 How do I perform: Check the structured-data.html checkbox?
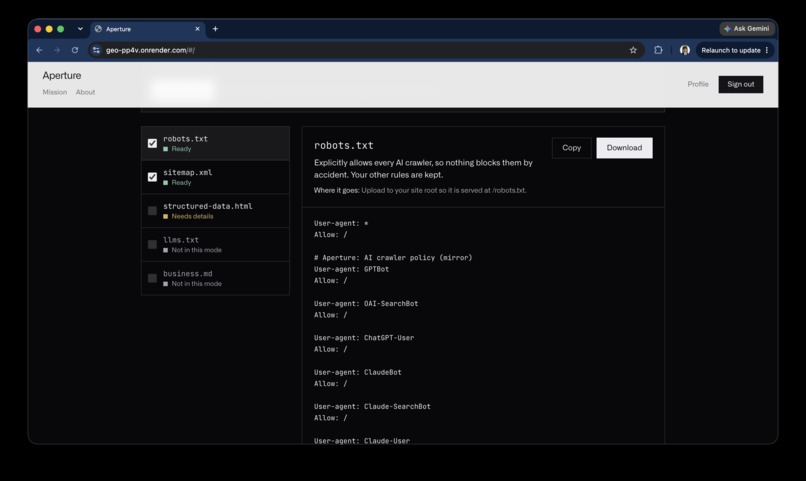coord(152,211)
